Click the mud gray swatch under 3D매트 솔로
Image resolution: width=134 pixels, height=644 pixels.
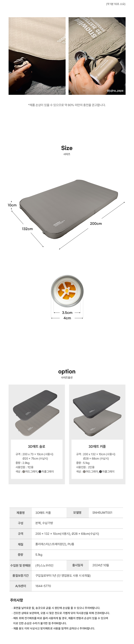[24, 471]
